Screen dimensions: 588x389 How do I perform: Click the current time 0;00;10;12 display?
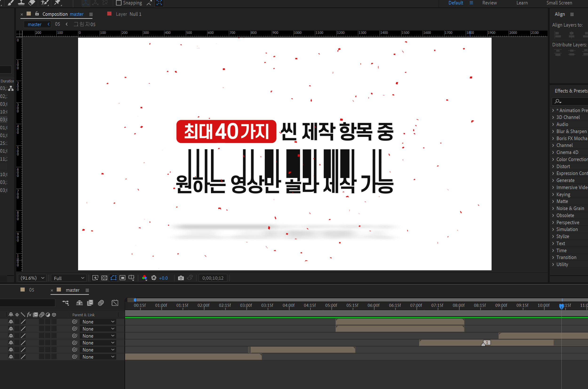213,278
